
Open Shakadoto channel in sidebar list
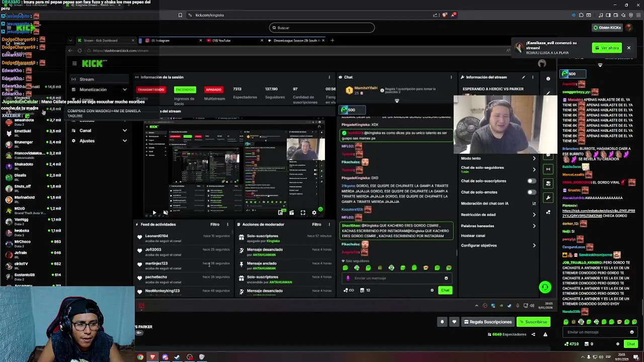click(33, 166)
